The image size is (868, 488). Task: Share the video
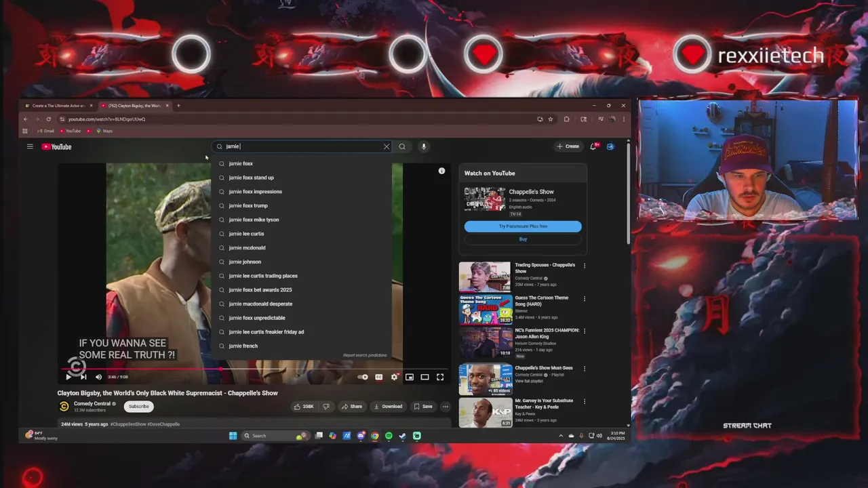(x=352, y=407)
